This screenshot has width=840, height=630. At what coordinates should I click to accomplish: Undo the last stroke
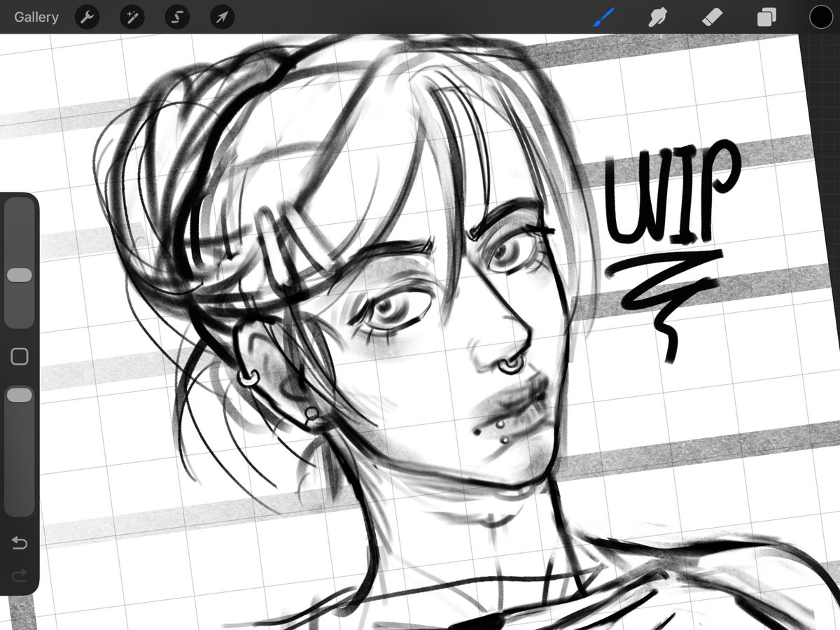20,543
